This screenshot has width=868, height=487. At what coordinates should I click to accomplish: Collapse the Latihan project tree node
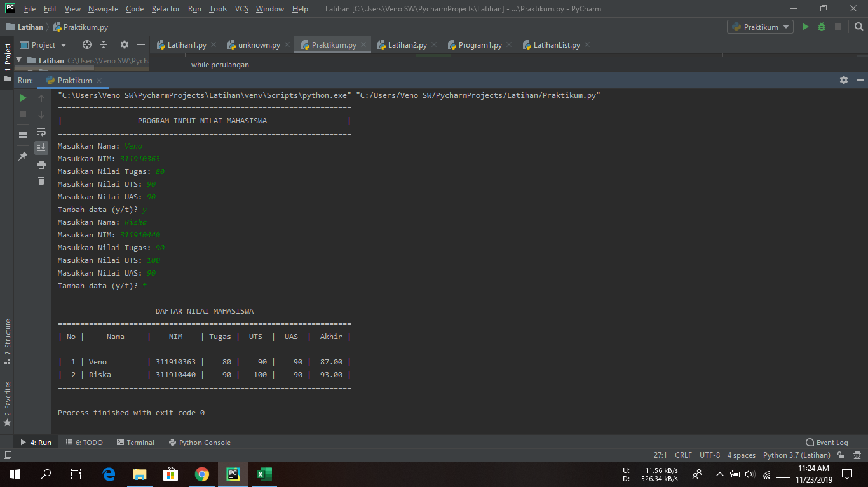point(19,60)
